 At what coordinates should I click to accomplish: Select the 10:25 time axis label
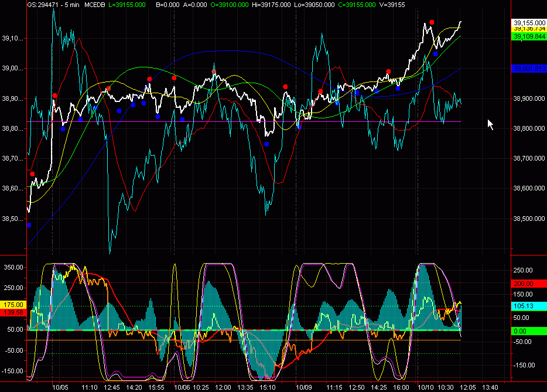coord(201,387)
